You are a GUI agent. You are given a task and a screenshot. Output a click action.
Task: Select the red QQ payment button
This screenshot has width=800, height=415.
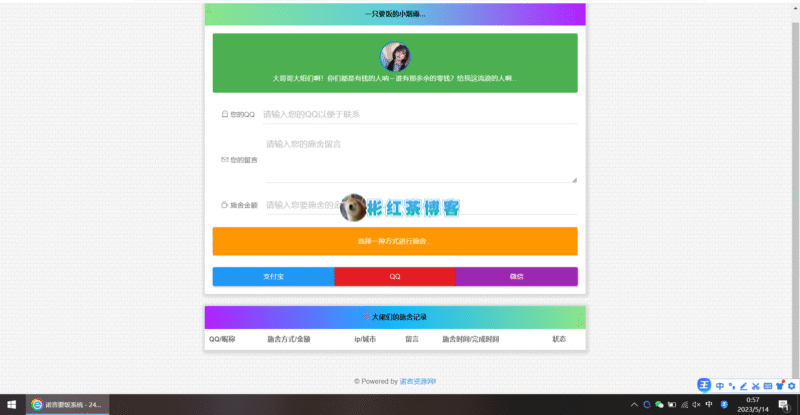(x=395, y=277)
